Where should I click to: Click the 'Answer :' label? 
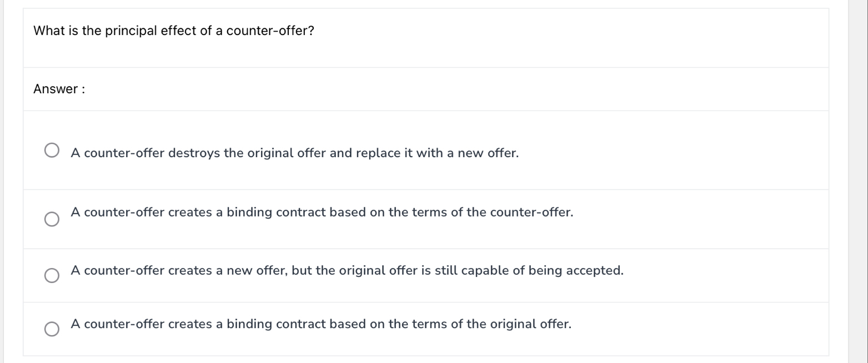click(x=59, y=89)
